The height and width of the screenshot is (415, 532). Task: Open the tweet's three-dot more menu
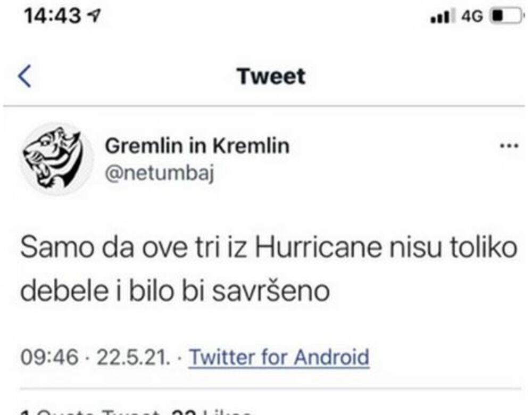(510, 146)
